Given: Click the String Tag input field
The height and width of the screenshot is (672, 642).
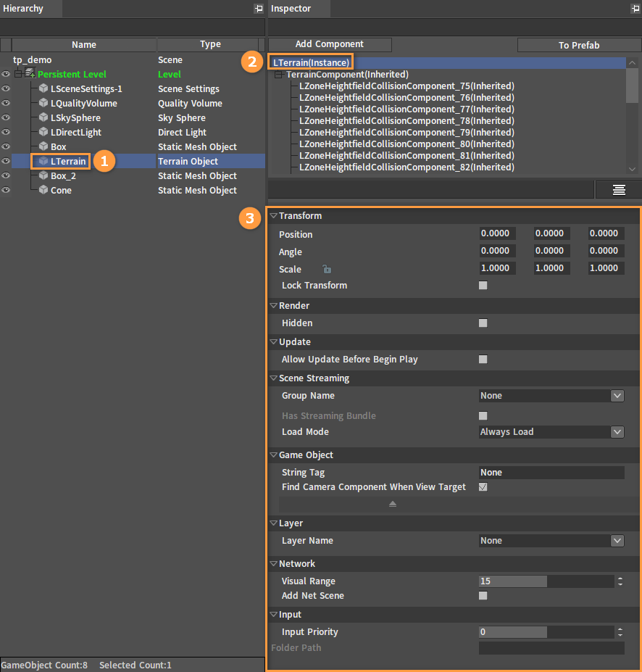Looking at the screenshot, I should (x=551, y=473).
